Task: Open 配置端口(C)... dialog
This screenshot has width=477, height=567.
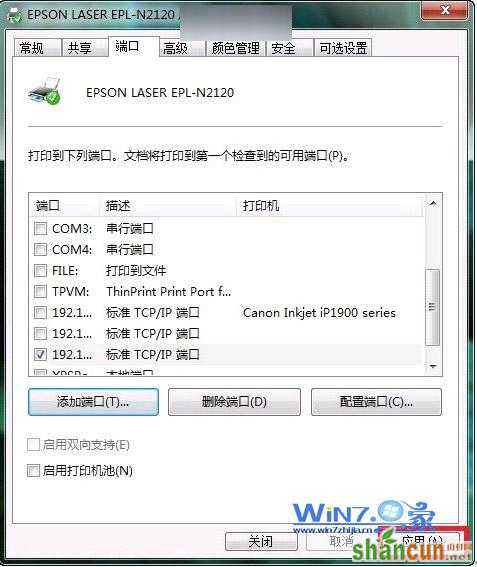Action: [376, 402]
